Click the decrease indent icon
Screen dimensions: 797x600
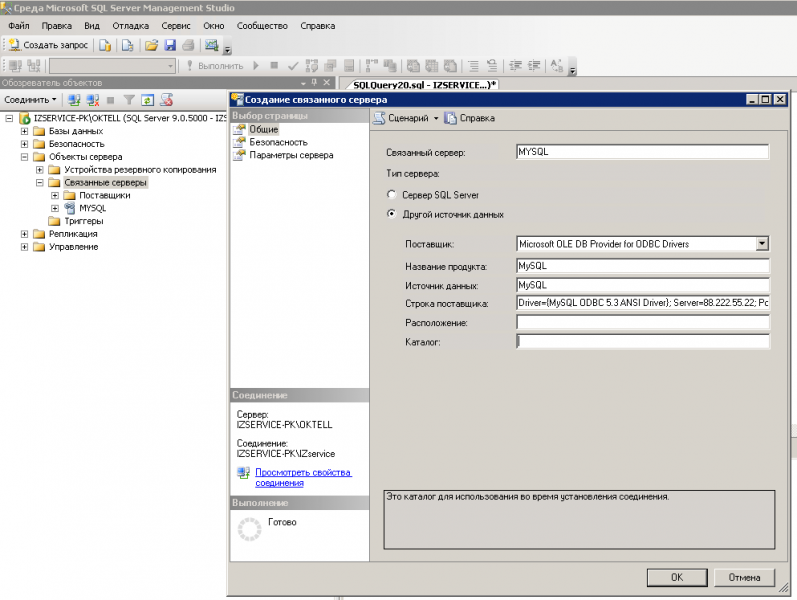515,66
